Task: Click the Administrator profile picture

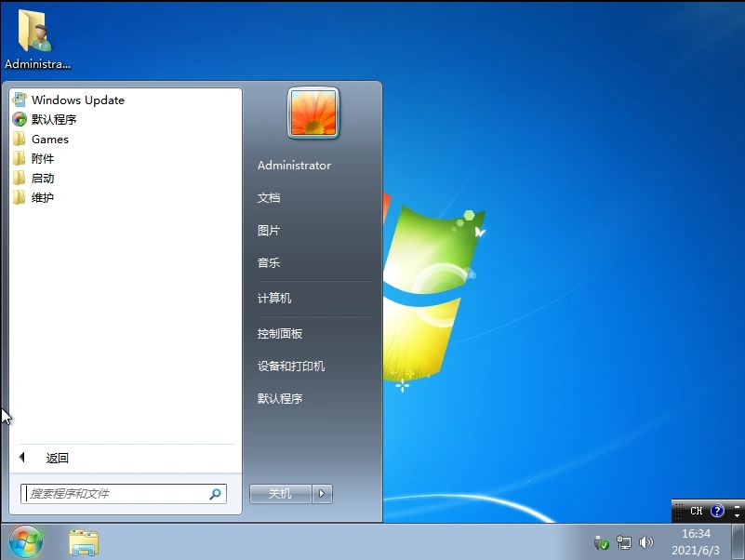Action: point(313,112)
